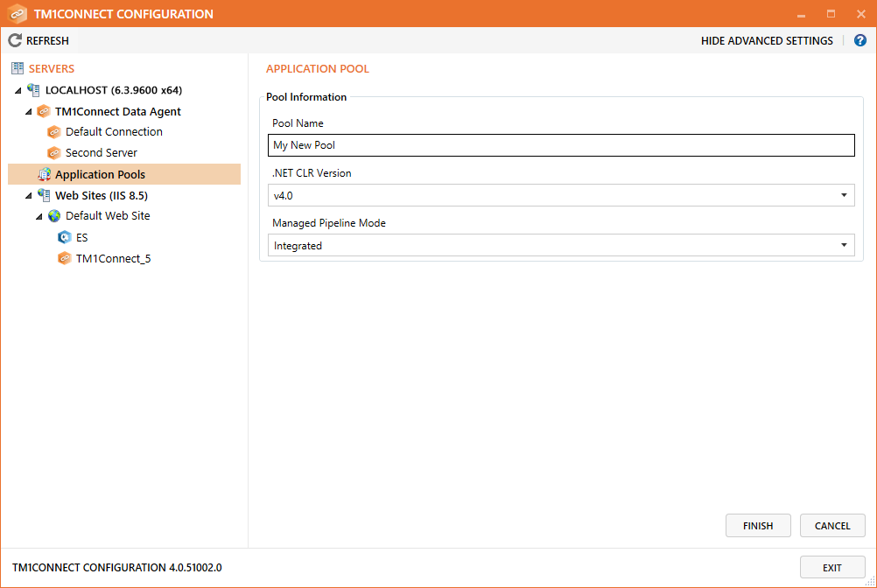Minimize the TM1Connect Configuration window
877x588 pixels.
802,14
